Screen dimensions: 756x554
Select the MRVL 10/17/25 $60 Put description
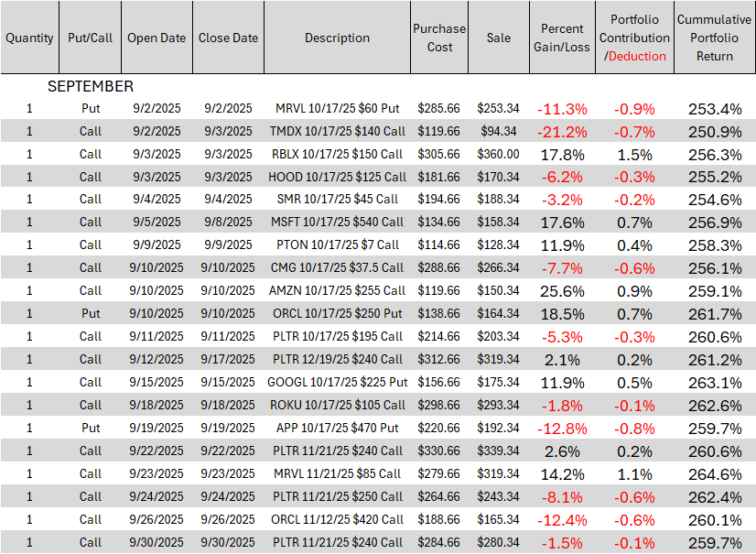[338, 108]
